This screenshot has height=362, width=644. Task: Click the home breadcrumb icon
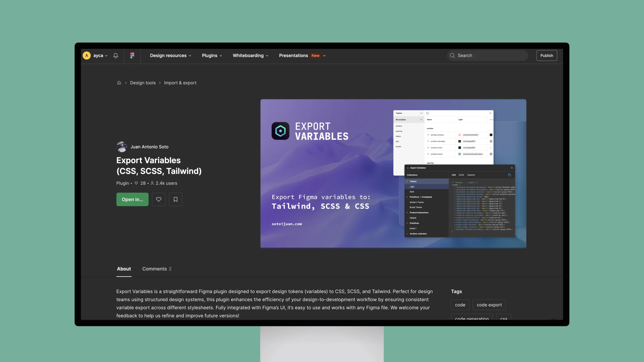(119, 82)
